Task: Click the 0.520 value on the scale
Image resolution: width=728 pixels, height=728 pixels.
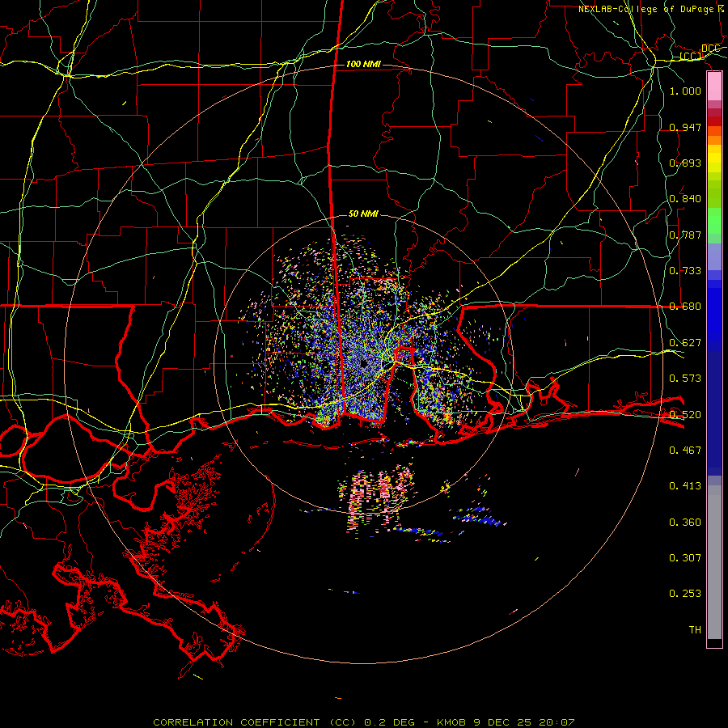Action: coord(685,414)
